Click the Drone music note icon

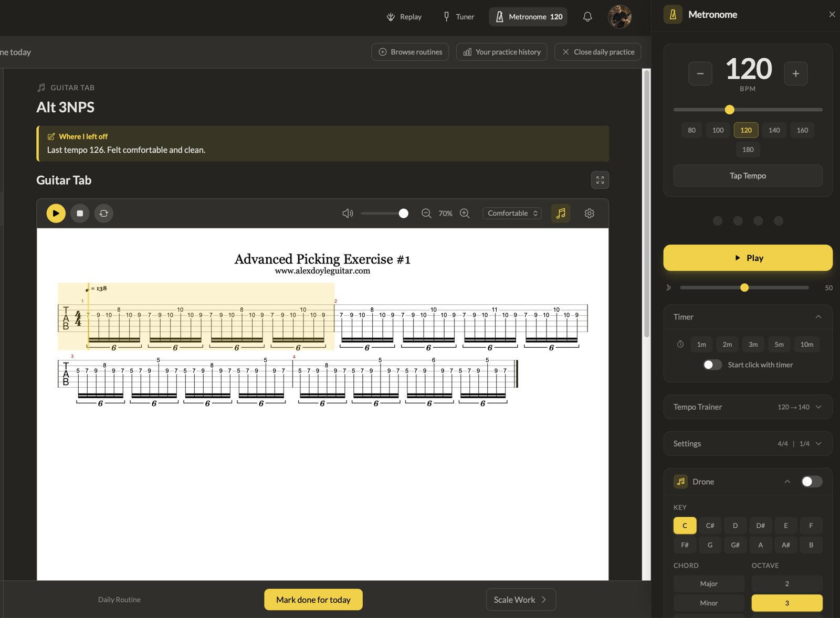(x=681, y=482)
